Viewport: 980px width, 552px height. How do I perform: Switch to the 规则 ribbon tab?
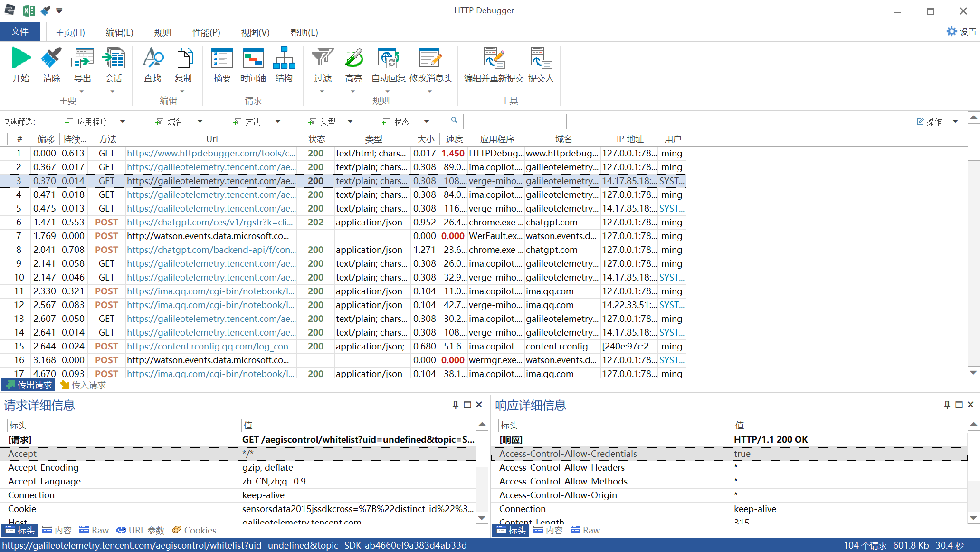point(163,32)
